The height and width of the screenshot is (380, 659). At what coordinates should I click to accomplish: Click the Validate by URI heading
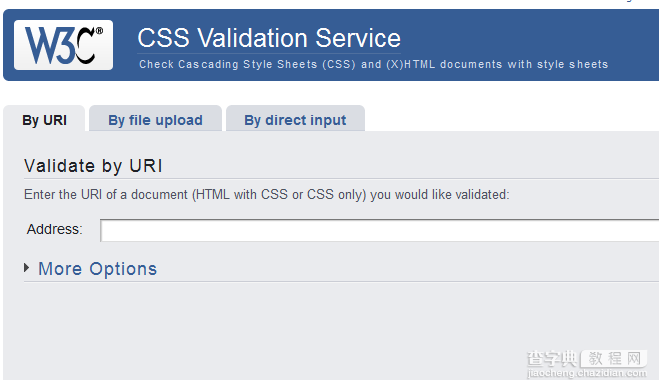point(93,166)
